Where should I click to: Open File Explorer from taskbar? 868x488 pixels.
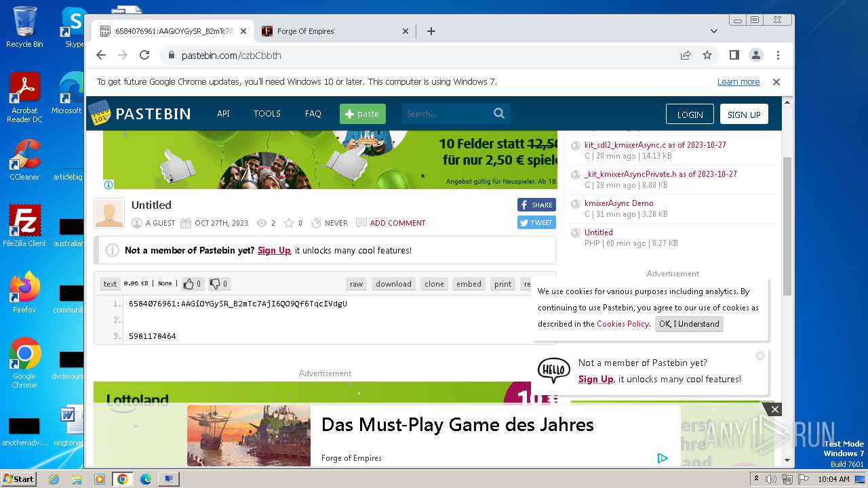[x=77, y=479]
